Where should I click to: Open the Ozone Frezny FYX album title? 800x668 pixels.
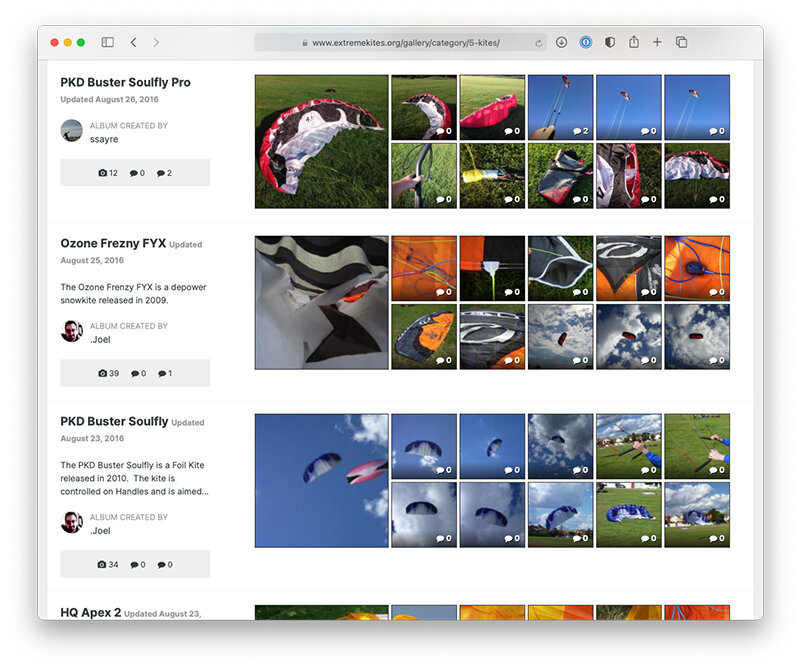(113, 243)
